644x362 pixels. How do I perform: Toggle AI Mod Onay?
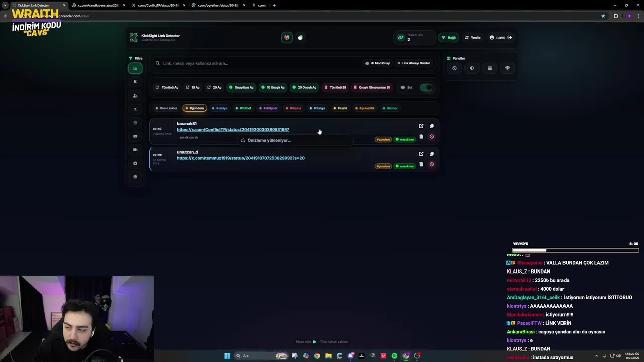click(x=378, y=63)
